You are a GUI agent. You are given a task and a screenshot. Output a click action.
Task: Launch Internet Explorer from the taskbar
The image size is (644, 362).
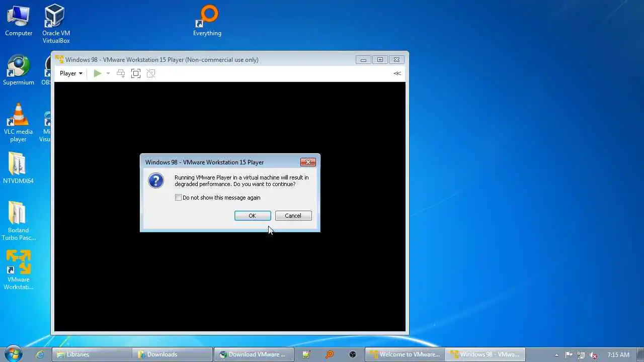point(40,354)
